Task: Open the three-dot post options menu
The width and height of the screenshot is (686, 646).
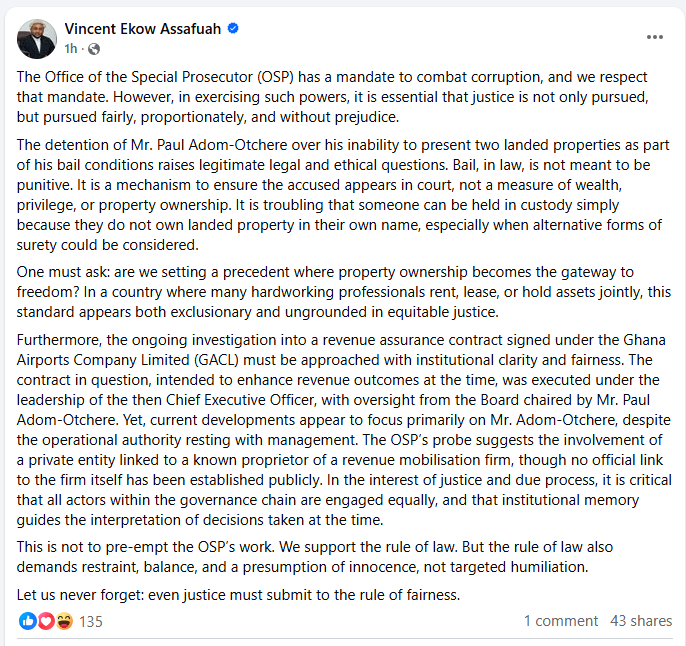Action: pos(654,37)
